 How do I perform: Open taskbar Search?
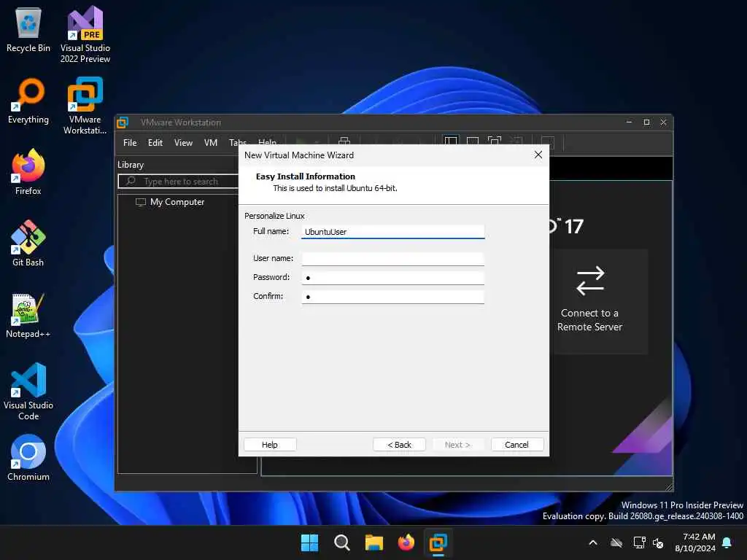click(341, 542)
